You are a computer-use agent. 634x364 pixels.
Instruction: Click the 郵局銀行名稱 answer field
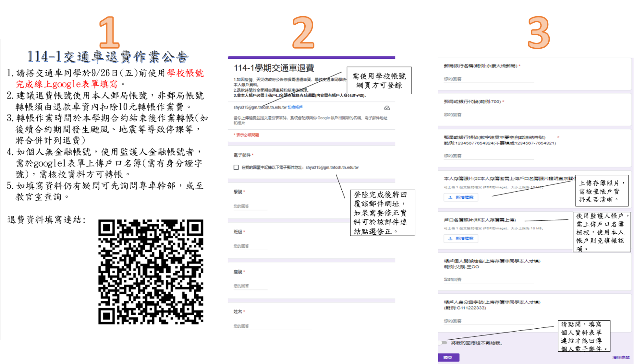click(488, 79)
